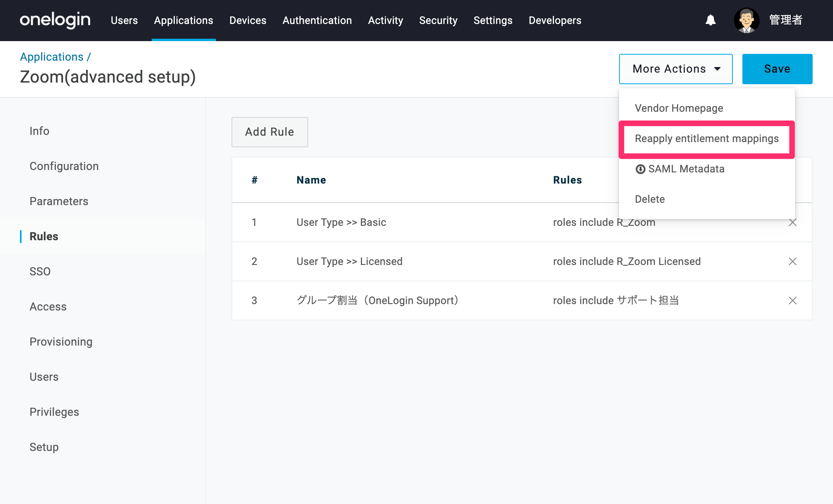Switch to the Provisioning tab
Screen dimensions: 833x504
pyautogui.click(x=61, y=342)
